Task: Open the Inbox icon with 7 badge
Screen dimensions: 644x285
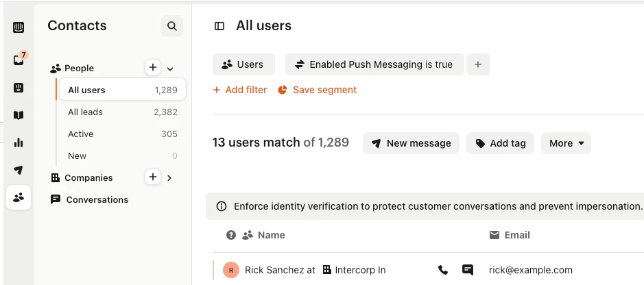Action: [x=19, y=60]
